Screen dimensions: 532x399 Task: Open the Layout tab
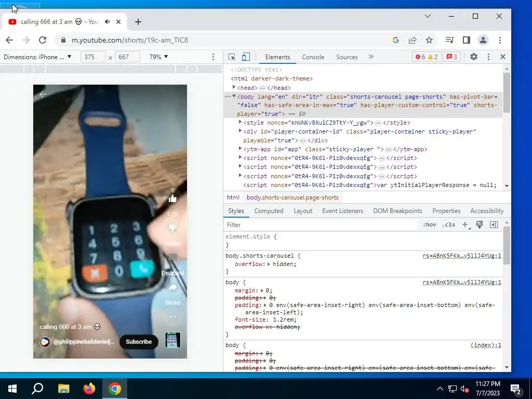pos(303,211)
